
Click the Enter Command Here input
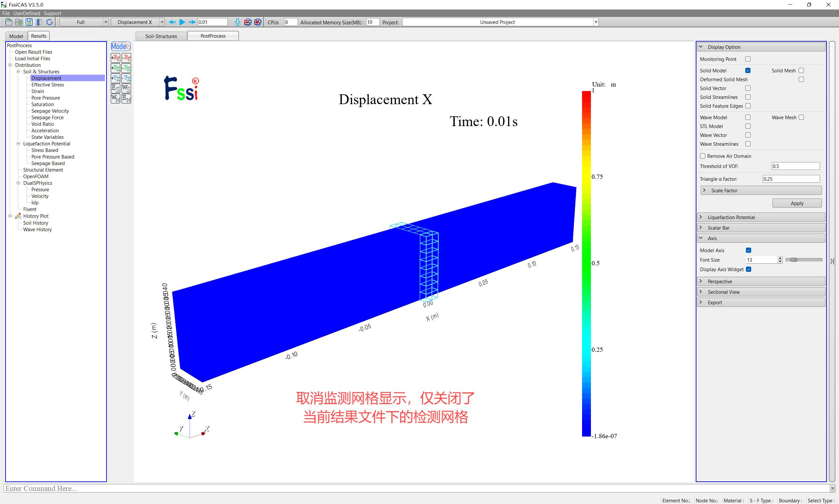click(417, 488)
